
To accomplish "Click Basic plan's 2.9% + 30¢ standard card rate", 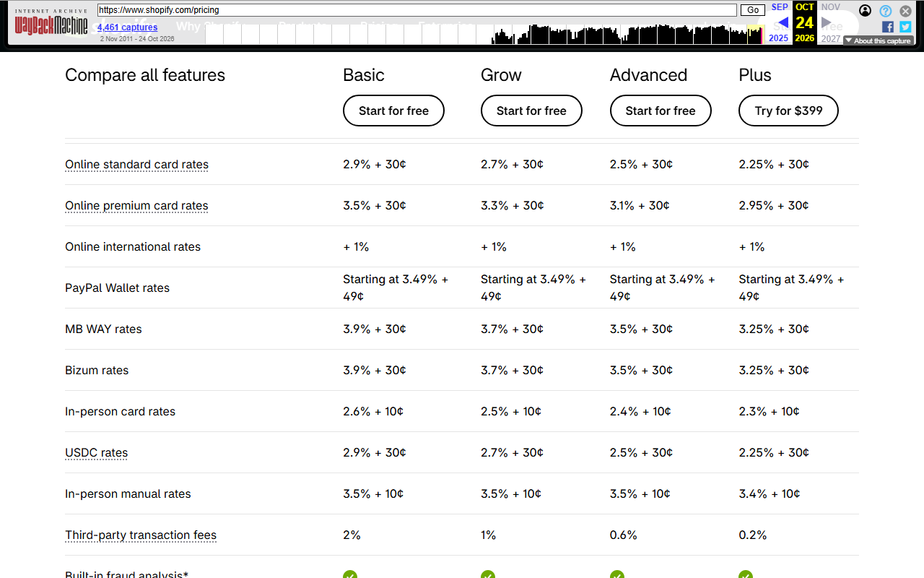I will pos(374,165).
